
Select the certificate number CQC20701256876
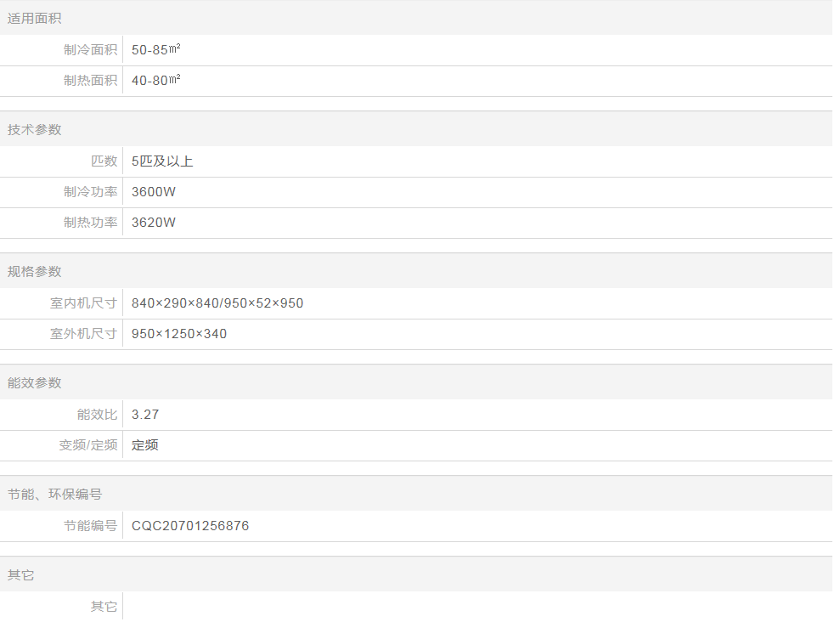(190, 526)
